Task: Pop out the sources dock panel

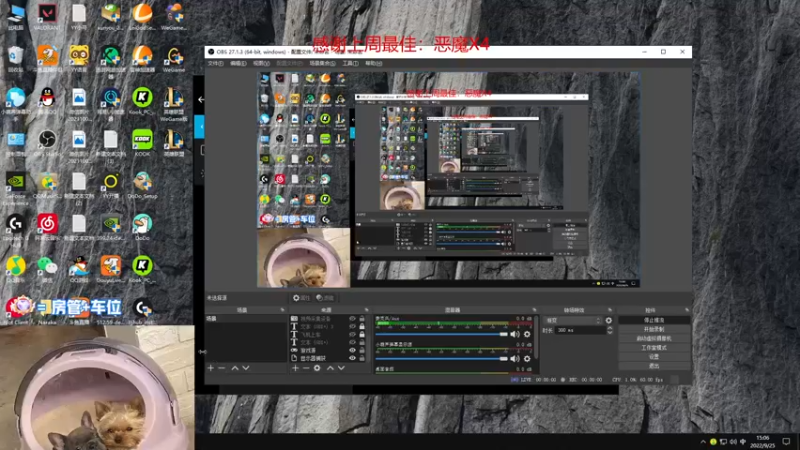Action: point(366,310)
